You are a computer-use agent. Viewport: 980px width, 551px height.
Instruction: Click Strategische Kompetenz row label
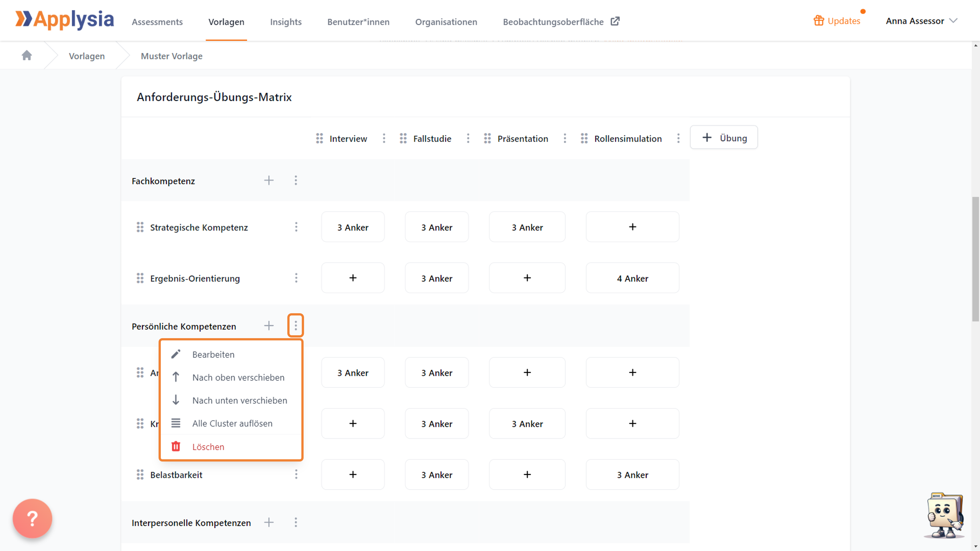tap(199, 227)
